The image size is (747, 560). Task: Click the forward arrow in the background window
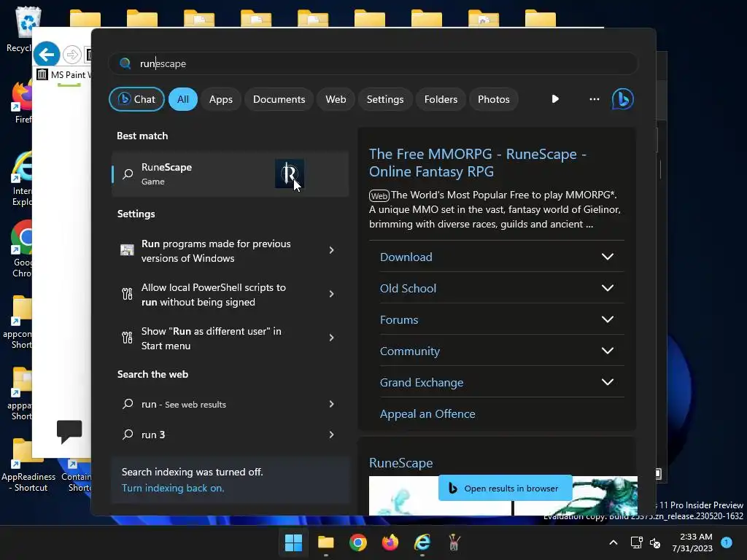point(72,55)
